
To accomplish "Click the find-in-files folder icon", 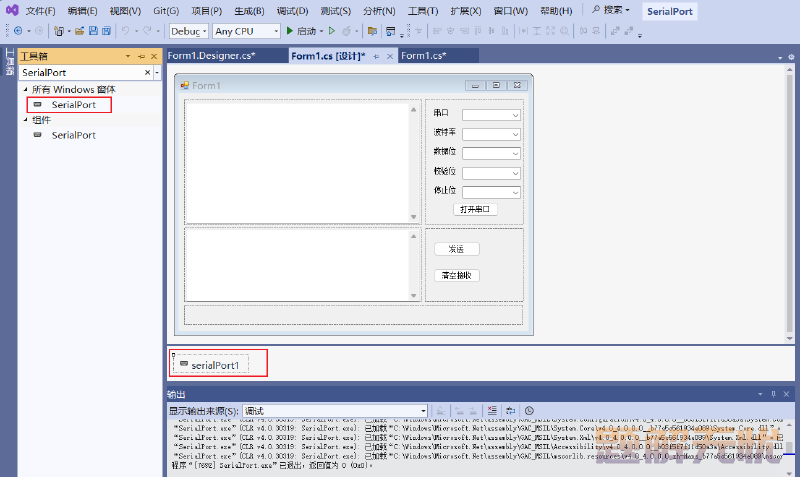I will [372, 31].
